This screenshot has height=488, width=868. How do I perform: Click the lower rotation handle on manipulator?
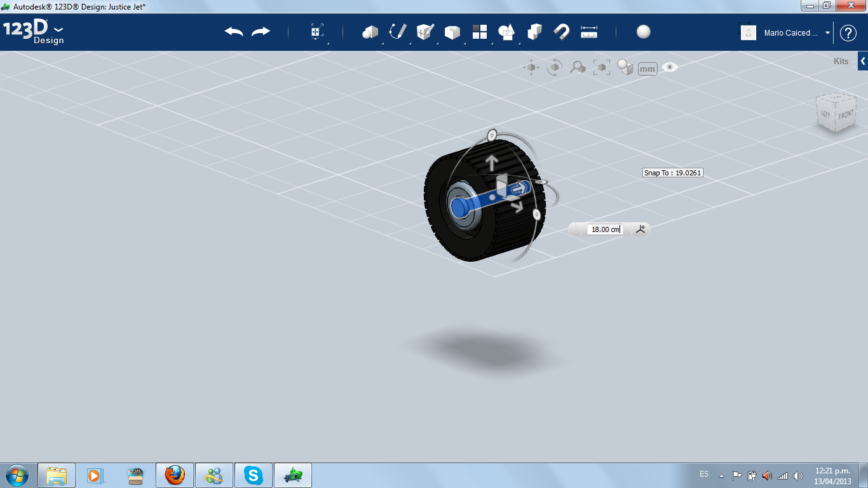point(537,215)
